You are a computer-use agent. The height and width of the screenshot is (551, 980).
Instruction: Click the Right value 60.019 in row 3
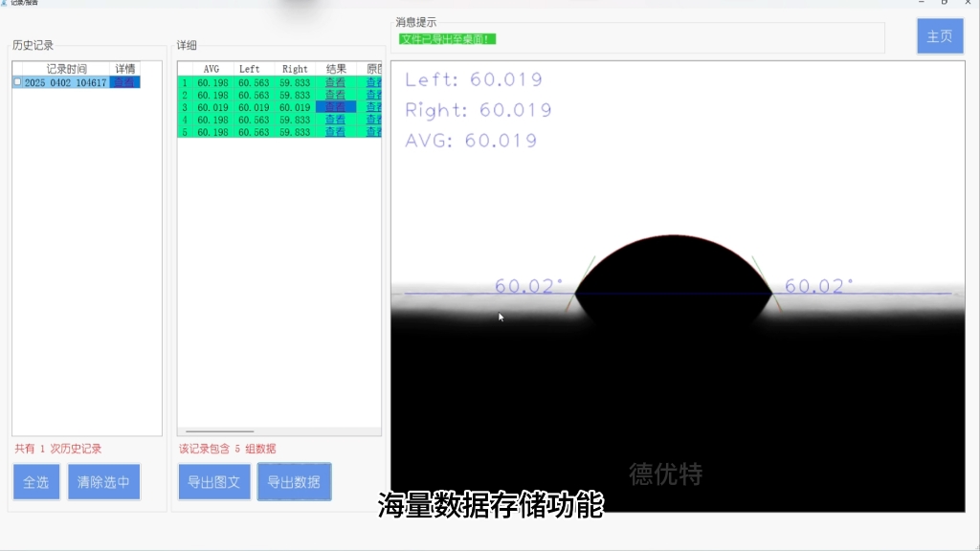coord(295,107)
